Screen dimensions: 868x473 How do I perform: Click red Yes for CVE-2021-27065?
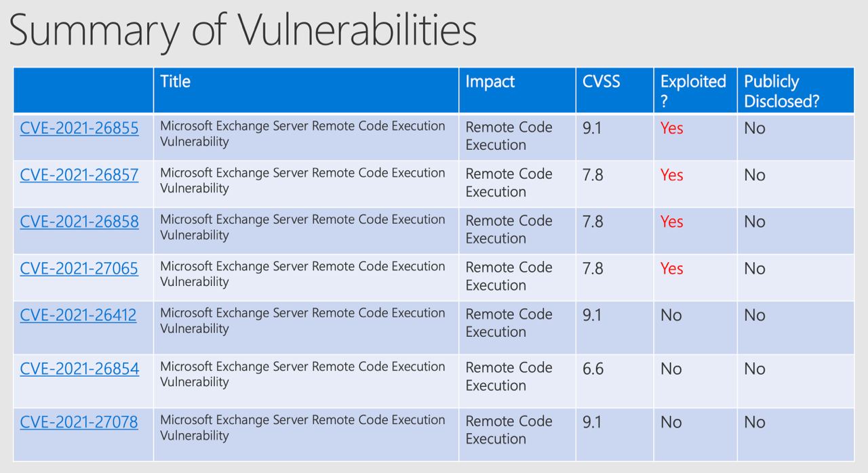[x=672, y=268]
